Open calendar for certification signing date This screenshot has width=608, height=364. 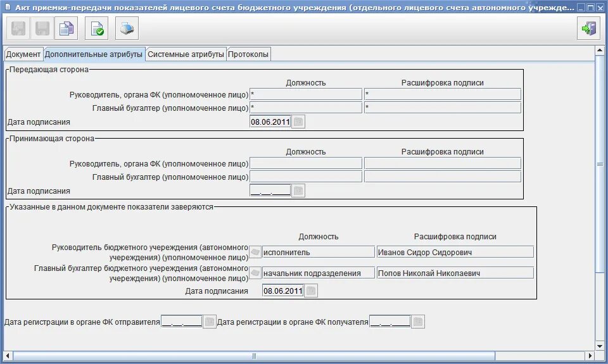pos(311,291)
